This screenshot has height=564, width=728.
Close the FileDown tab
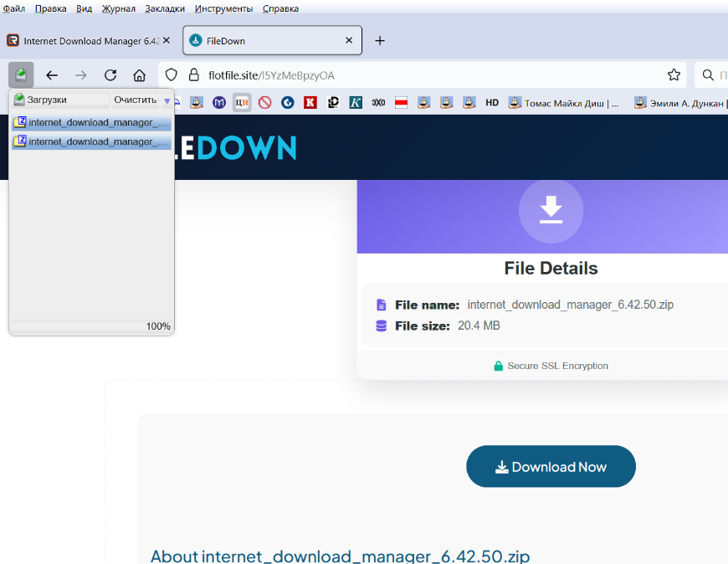(x=349, y=40)
